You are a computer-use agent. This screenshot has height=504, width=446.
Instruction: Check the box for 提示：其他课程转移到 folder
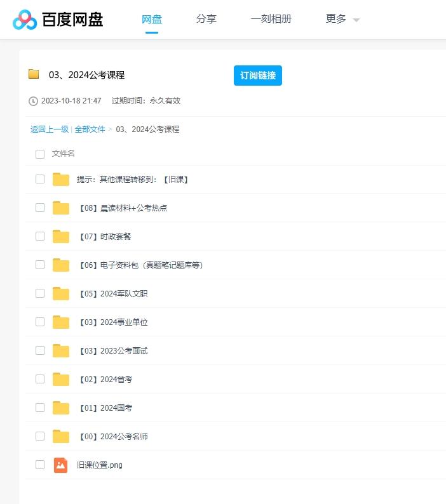click(40, 179)
